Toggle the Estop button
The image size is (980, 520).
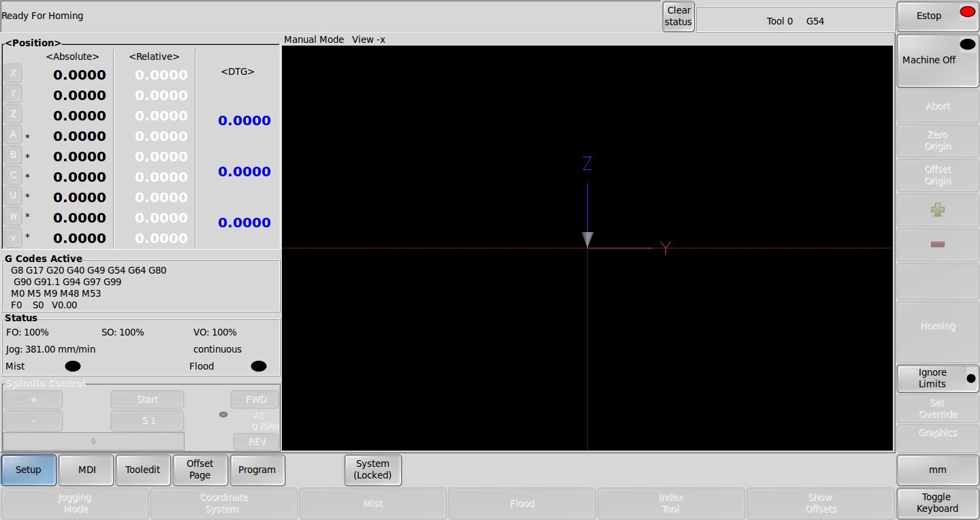(x=938, y=16)
